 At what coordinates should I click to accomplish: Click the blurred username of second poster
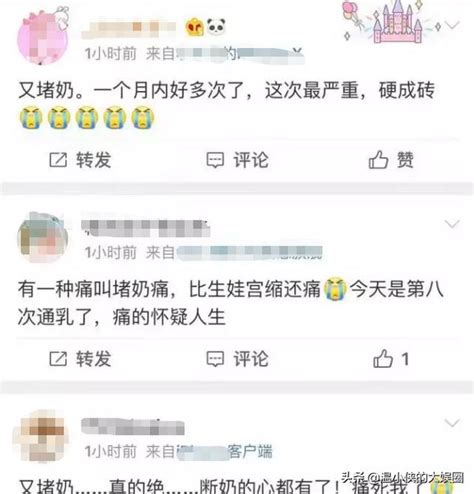pyautogui.click(x=146, y=228)
